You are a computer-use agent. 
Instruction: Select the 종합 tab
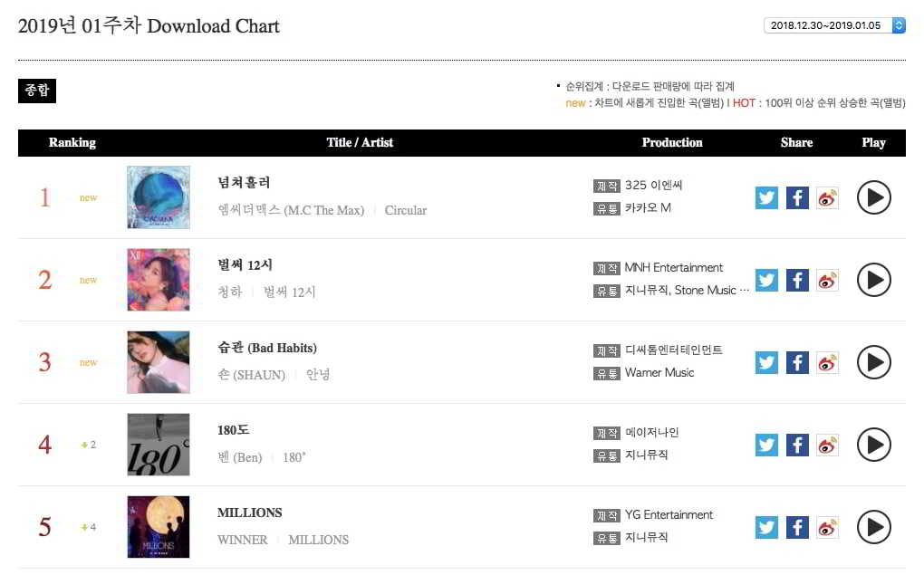[x=37, y=91]
